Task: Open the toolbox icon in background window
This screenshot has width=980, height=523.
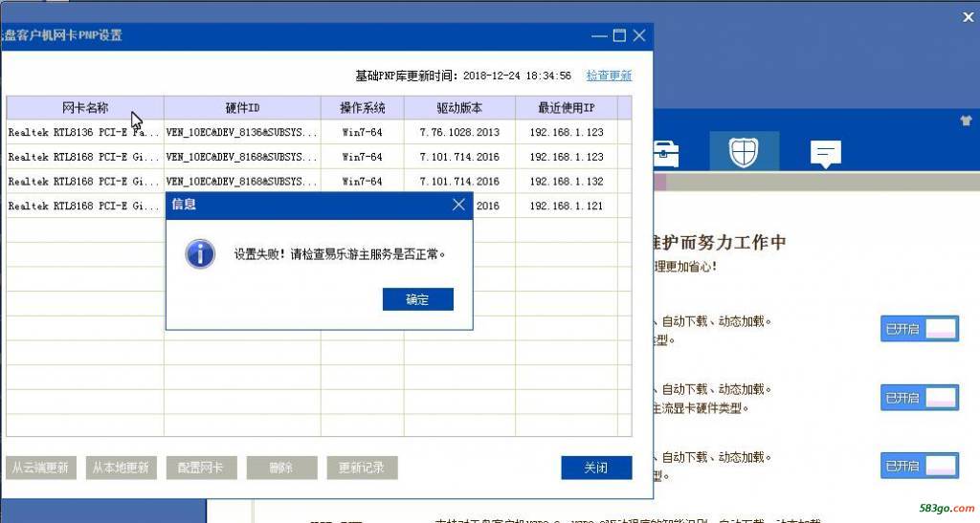Action: [x=666, y=154]
